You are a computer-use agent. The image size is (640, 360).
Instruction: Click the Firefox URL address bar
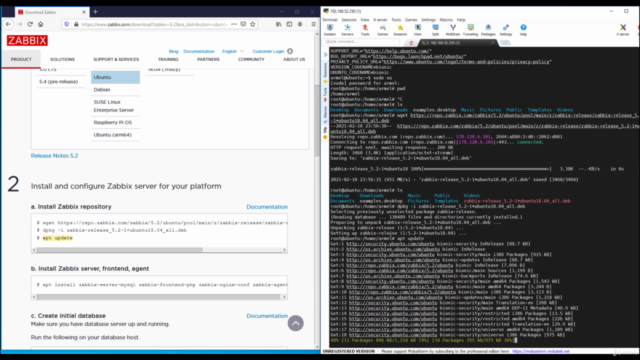coord(154,24)
